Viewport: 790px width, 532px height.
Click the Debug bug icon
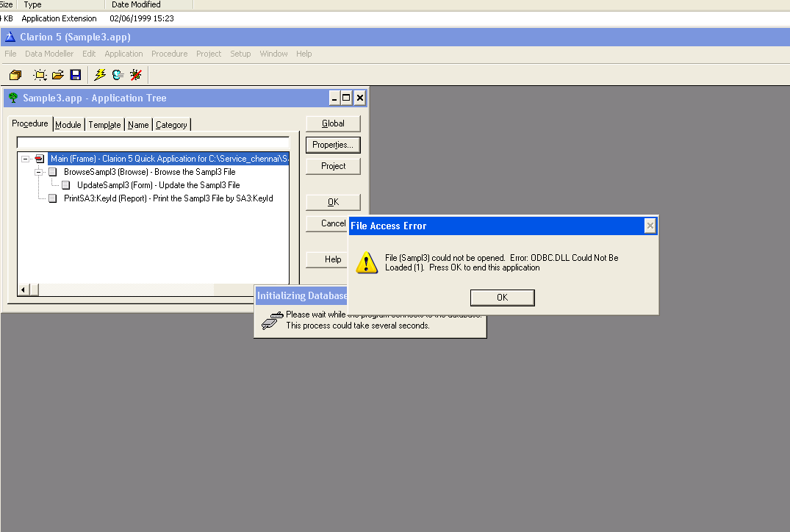click(x=136, y=75)
